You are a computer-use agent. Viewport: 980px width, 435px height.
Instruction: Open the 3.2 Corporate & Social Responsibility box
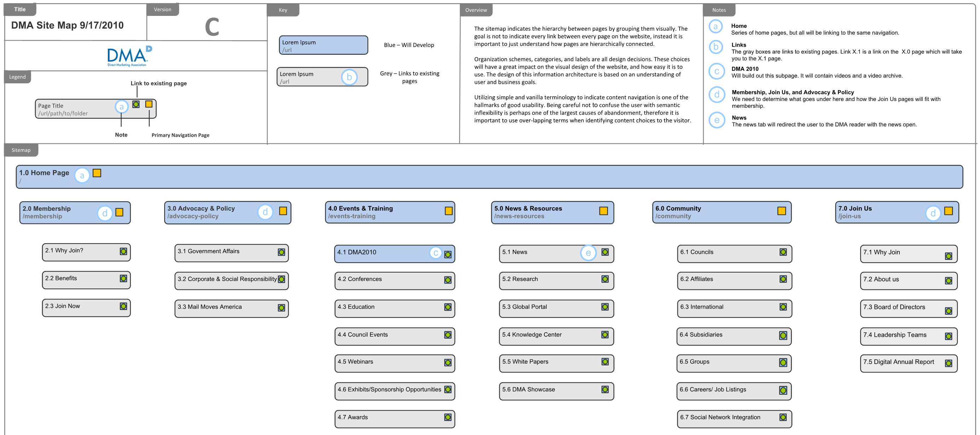coord(231,281)
